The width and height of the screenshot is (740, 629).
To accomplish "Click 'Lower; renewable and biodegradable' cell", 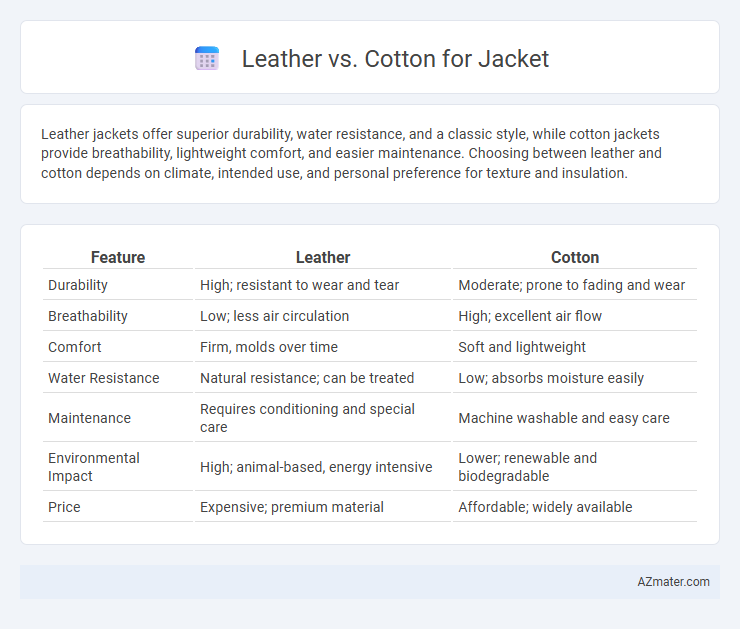I will (527, 467).
